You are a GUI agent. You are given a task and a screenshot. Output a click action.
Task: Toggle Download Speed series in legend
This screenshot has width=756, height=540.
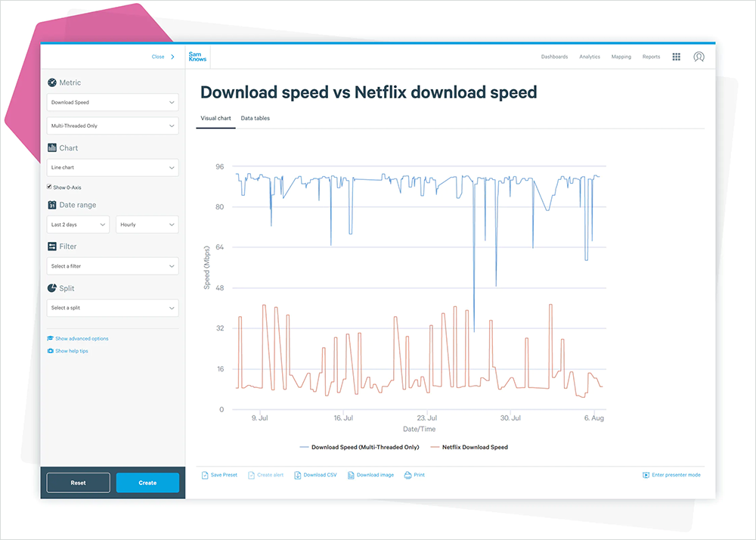coord(360,447)
